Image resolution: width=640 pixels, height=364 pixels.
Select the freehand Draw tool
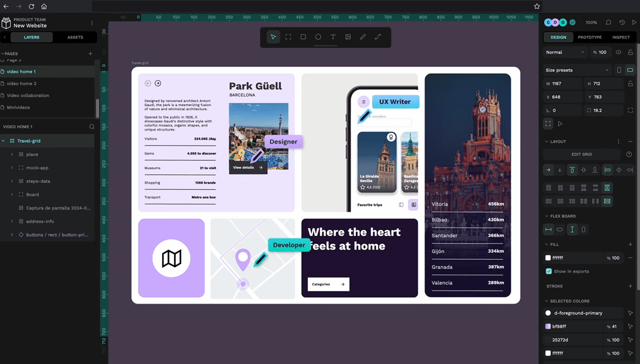(363, 37)
